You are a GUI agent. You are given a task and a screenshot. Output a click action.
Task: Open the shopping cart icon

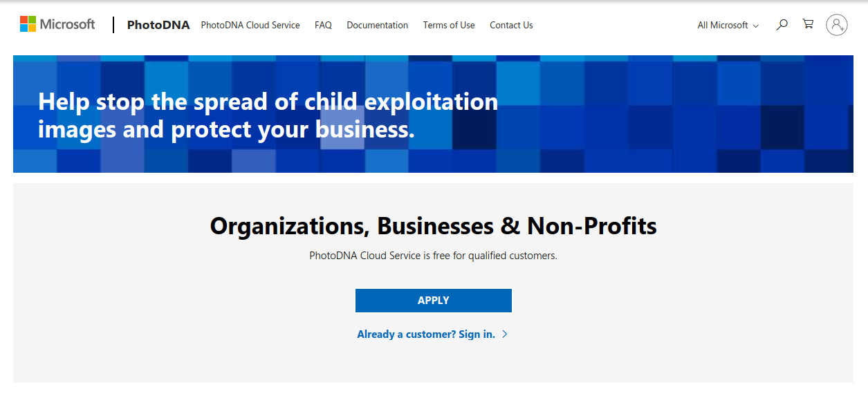[x=808, y=24]
